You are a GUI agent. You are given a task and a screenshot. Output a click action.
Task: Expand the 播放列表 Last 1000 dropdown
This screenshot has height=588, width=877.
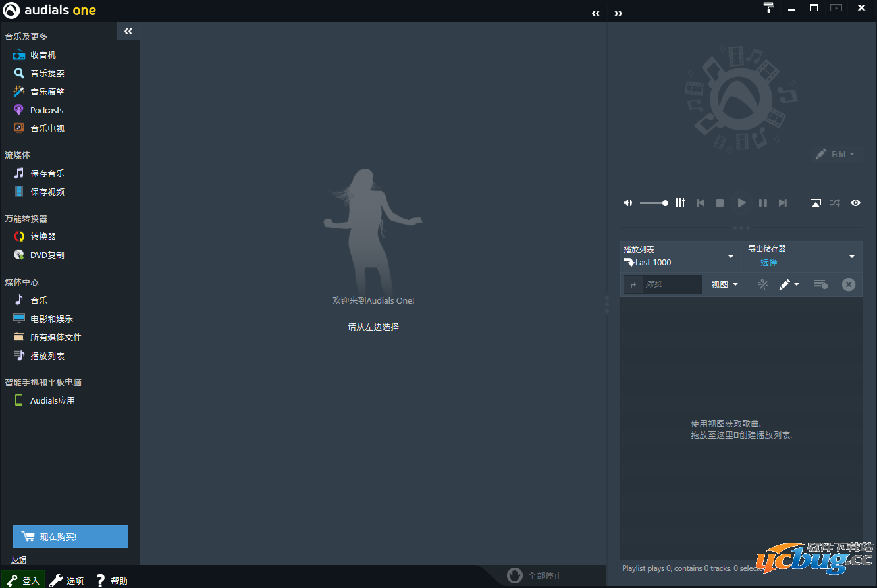click(730, 256)
